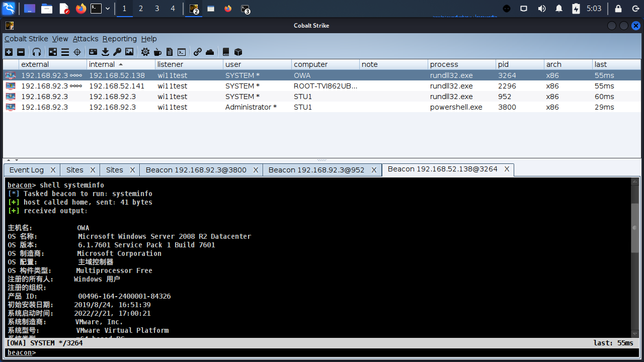Click the chain link host file icon
644x362 pixels.
[x=198, y=52]
